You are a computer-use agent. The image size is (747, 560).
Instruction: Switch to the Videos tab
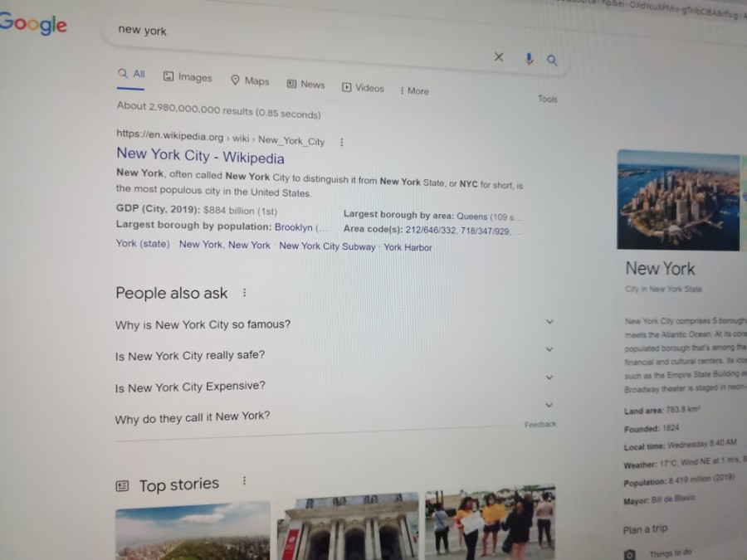pos(363,88)
